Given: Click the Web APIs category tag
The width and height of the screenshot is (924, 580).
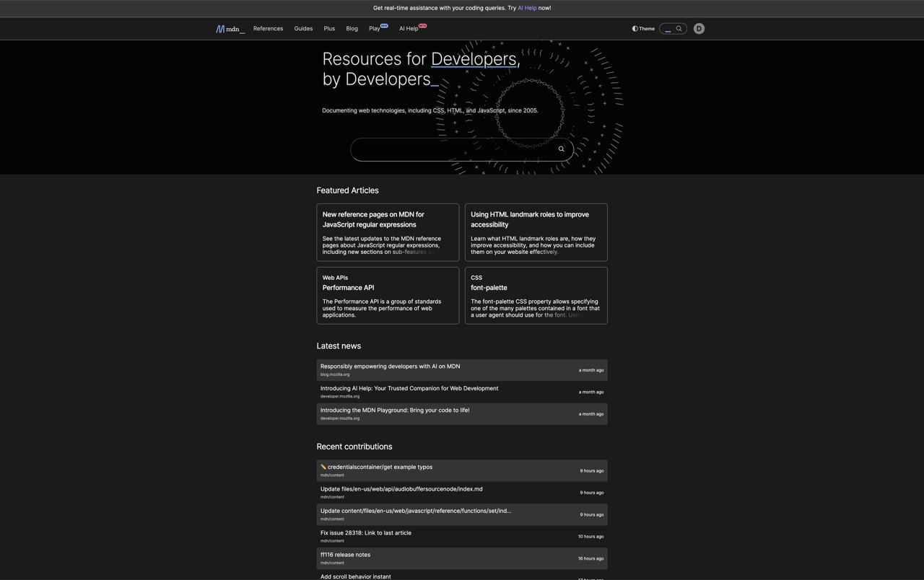Looking at the screenshot, I should [335, 278].
